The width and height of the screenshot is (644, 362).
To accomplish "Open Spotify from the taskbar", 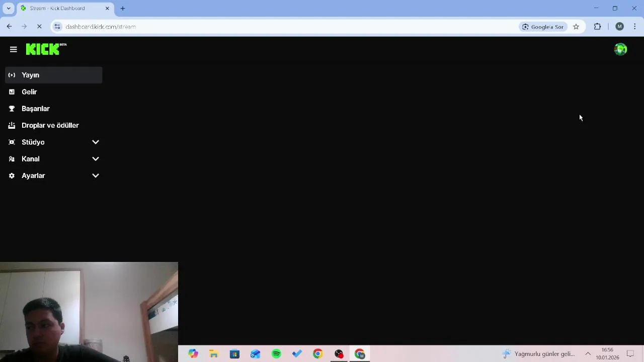I will pyautogui.click(x=276, y=354).
